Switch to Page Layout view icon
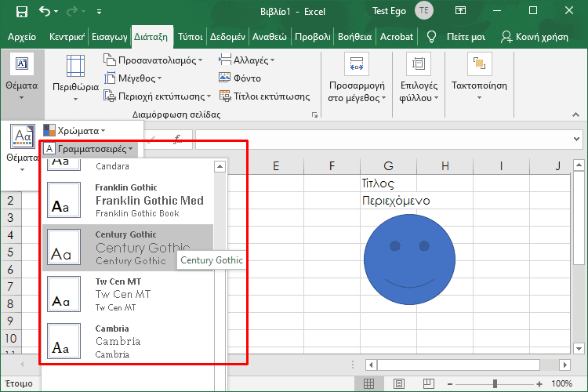 pyautogui.click(x=398, y=383)
